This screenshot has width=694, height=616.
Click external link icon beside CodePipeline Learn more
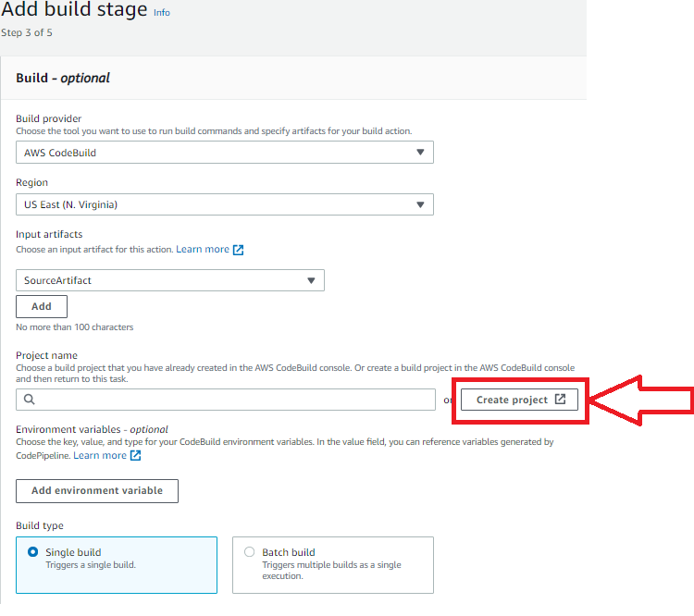(135, 455)
